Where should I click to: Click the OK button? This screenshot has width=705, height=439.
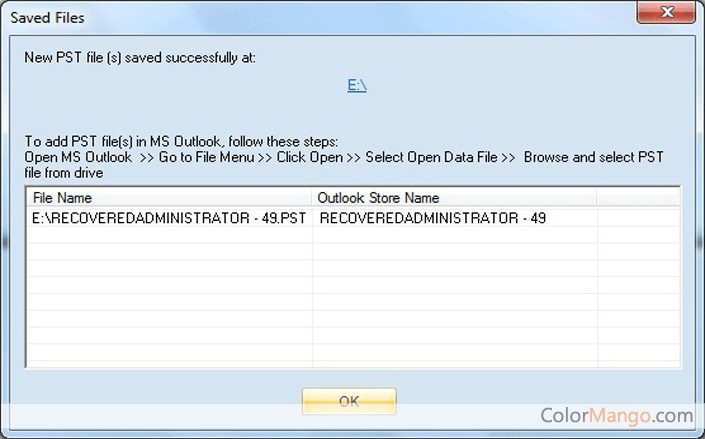349,401
